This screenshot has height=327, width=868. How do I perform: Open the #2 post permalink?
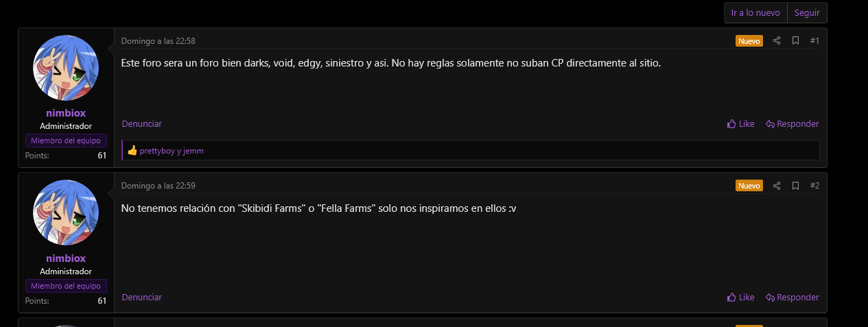point(814,186)
